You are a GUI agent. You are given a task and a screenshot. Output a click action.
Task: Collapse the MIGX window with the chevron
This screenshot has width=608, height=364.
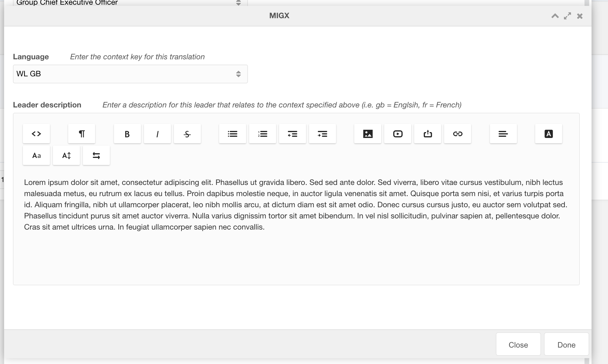(x=555, y=16)
